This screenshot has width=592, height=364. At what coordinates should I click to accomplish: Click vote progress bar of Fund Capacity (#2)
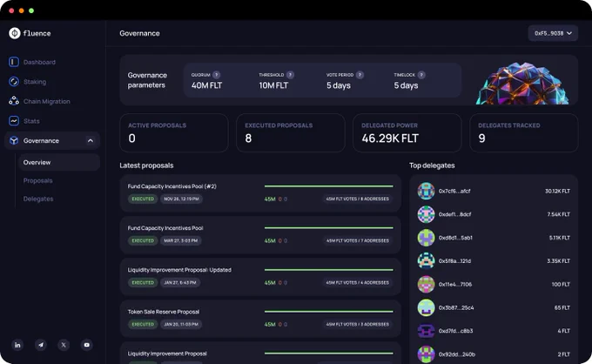pyautogui.click(x=329, y=186)
